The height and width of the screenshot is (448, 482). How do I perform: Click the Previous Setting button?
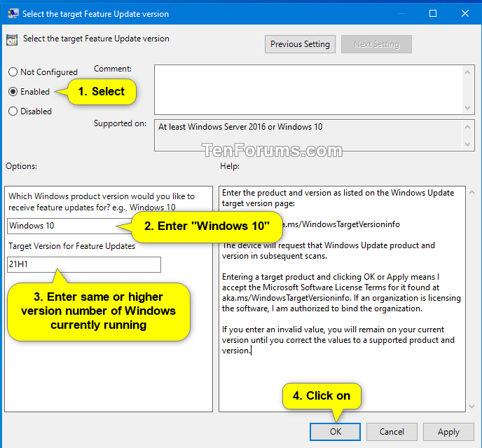300,44
